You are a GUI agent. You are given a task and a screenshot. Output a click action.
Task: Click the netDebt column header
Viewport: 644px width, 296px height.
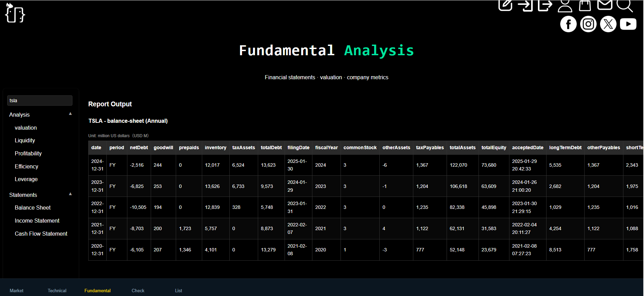[139, 147]
